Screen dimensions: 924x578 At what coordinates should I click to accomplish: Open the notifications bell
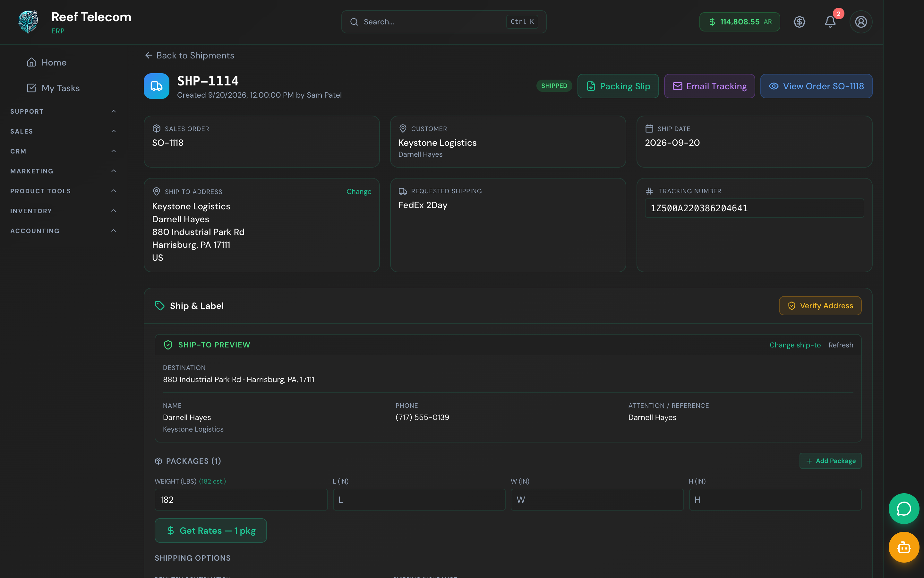click(x=830, y=22)
